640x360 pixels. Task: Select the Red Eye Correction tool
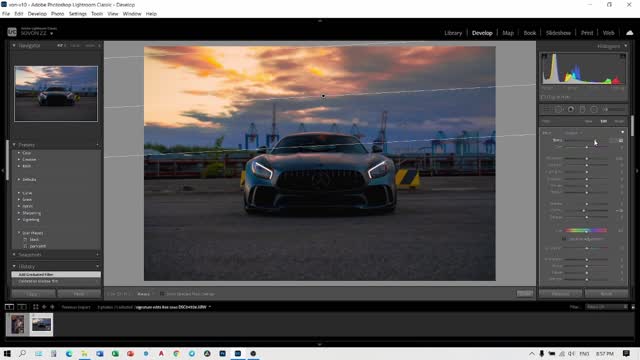point(571,109)
